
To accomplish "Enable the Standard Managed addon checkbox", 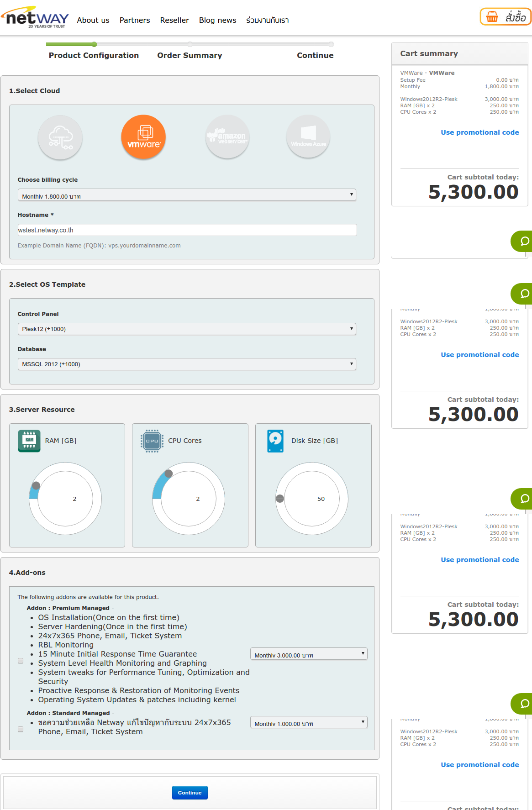I will [x=21, y=729].
